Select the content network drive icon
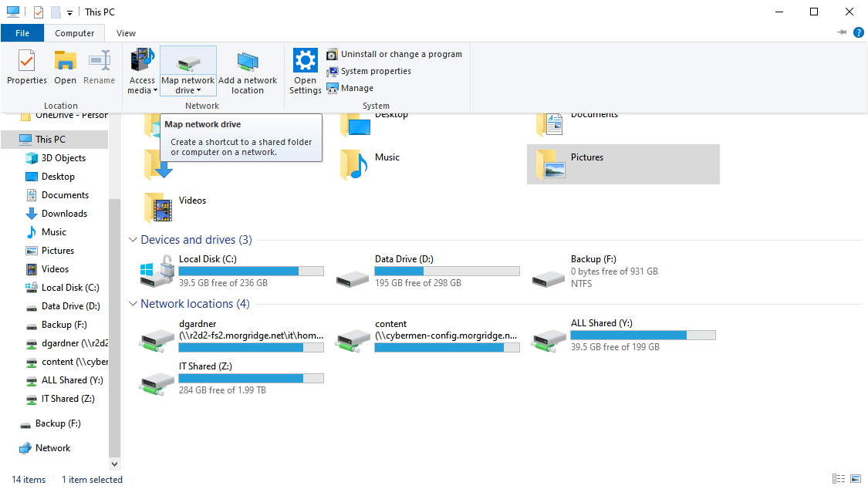868x489 pixels. pyautogui.click(x=352, y=340)
